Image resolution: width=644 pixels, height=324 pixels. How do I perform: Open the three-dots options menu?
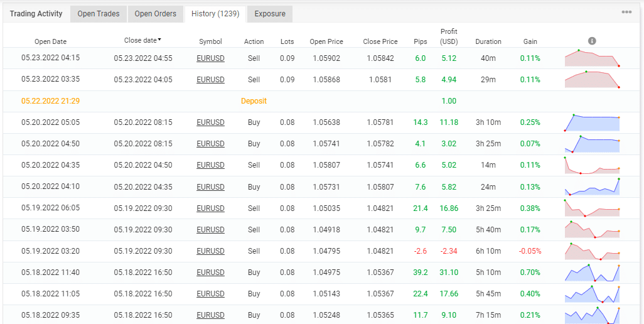coord(626,13)
